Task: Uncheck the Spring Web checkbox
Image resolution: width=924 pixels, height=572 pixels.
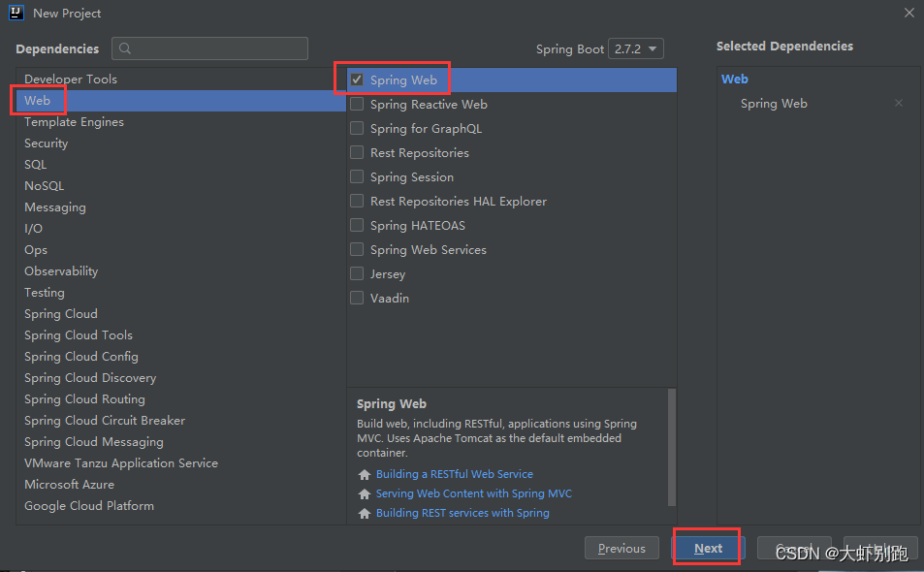Action: coord(357,80)
